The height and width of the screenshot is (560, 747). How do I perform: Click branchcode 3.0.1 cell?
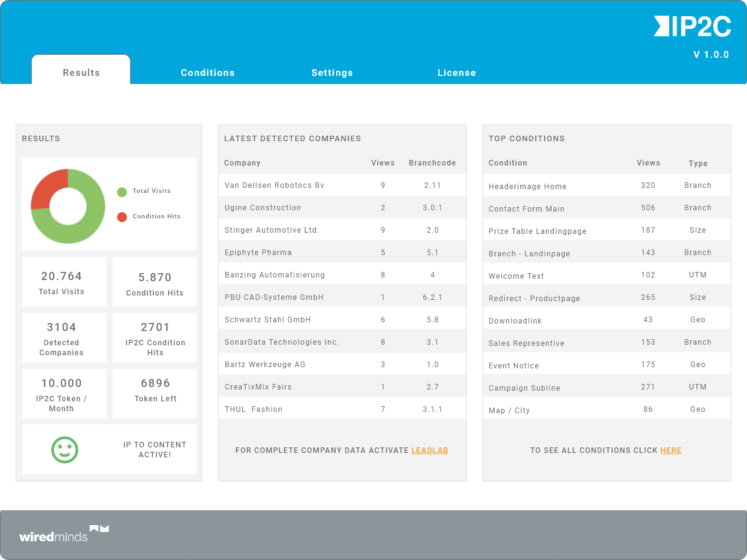[x=433, y=208]
